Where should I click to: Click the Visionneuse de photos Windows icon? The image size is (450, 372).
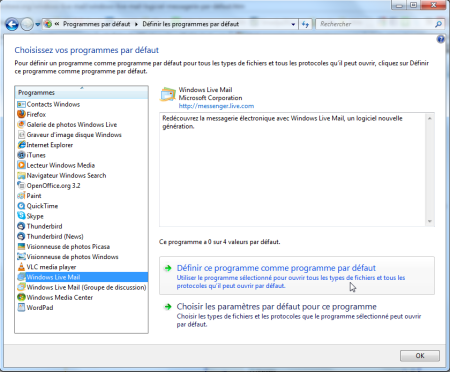pyautogui.click(x=21, y=257)
